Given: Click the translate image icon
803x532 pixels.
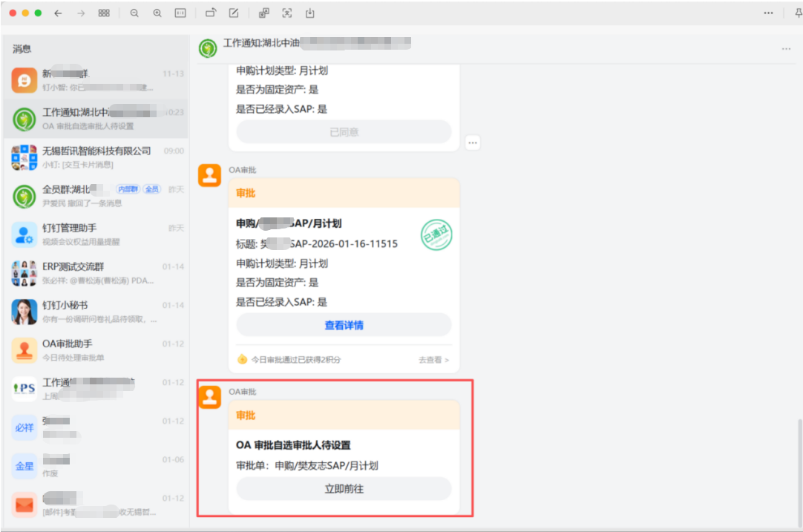Looking at the screenshot, I should coord(264,13).
